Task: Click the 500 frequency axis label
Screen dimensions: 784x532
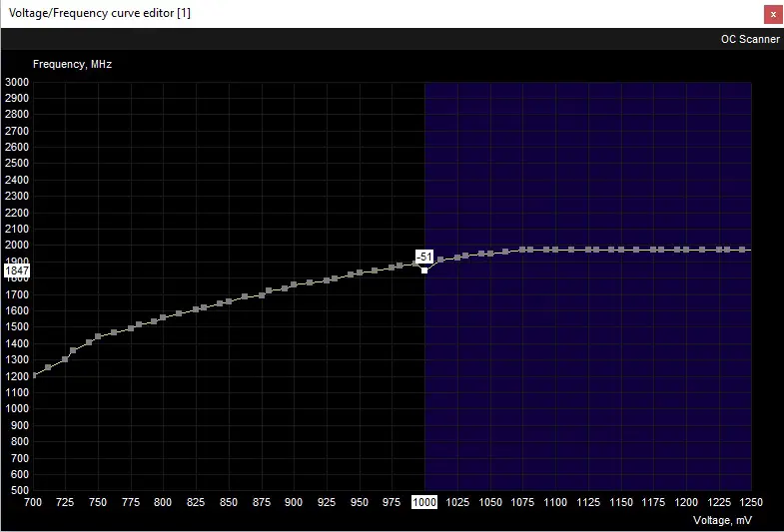Action: 20,490
